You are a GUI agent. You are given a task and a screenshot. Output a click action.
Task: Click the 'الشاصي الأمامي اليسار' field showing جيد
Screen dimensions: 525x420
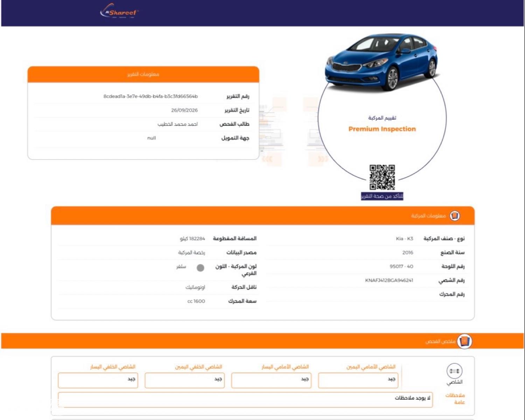271,380
